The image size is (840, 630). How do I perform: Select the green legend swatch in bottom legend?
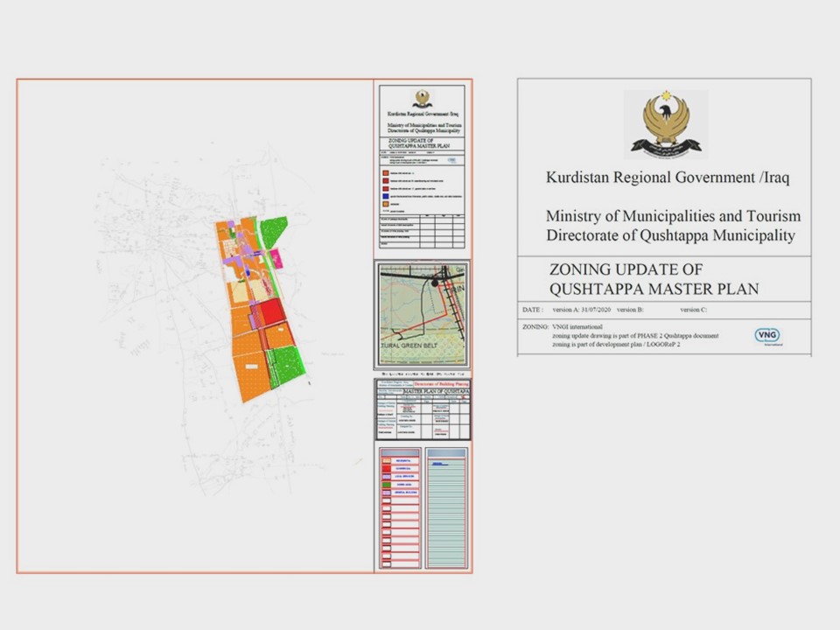click(387, 484)
